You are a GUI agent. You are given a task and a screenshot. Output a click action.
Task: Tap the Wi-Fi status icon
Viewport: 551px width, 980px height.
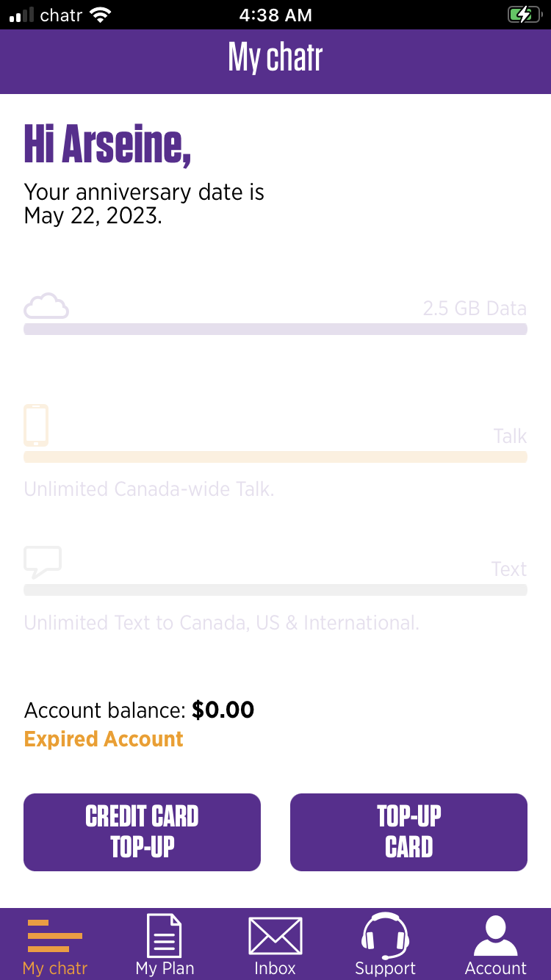(x=98, y=15)
